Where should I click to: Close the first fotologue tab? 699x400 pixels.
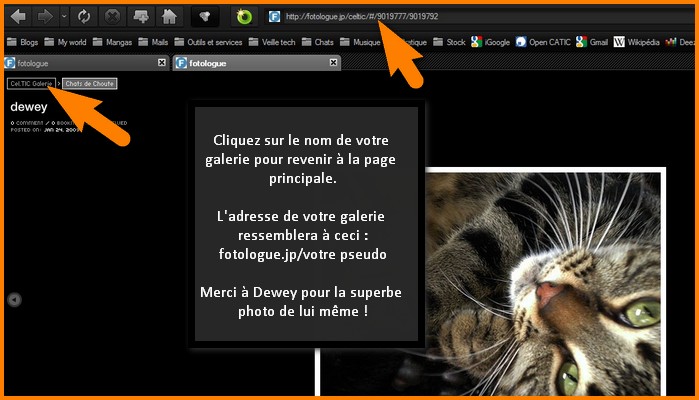tap(162, 63)
